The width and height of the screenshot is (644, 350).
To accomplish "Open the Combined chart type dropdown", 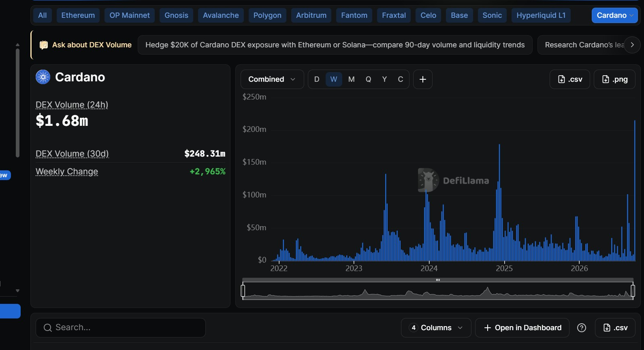I will 272,79.
